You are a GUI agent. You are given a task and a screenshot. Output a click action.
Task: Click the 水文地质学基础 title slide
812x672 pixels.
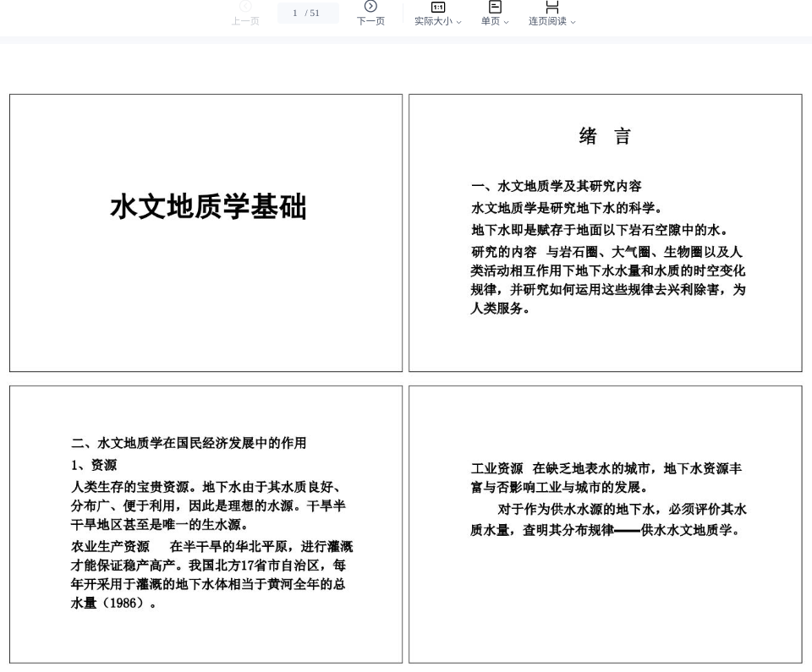pyautogui.click(x=208, y=207)
